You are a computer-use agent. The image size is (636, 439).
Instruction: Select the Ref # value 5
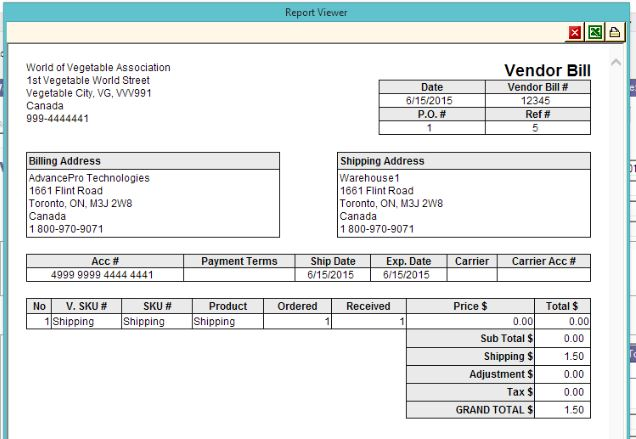coord(536,127)
